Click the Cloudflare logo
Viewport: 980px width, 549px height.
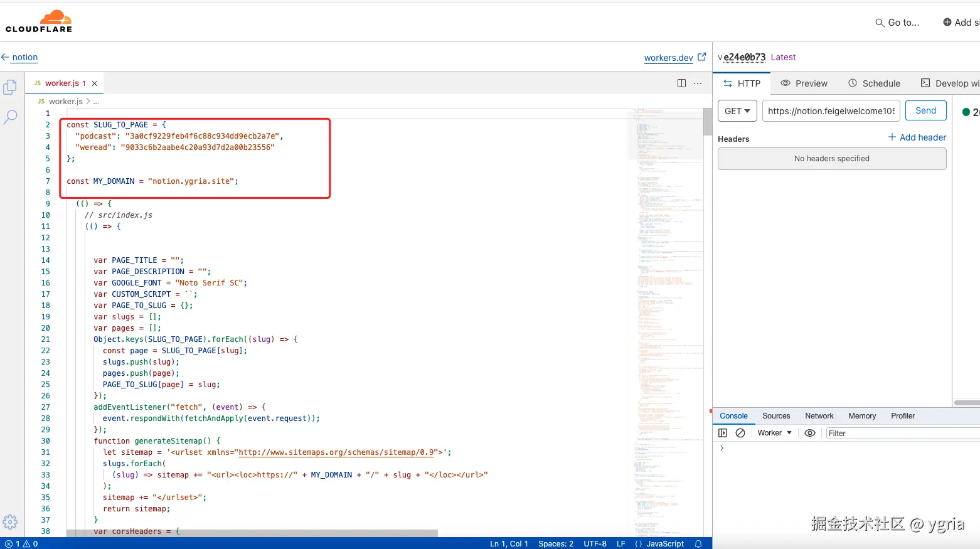coord(39,21)
